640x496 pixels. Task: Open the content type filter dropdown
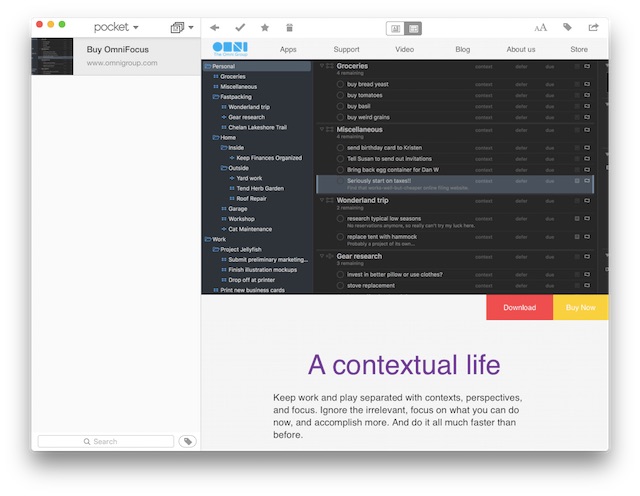[x=182, y=28]
